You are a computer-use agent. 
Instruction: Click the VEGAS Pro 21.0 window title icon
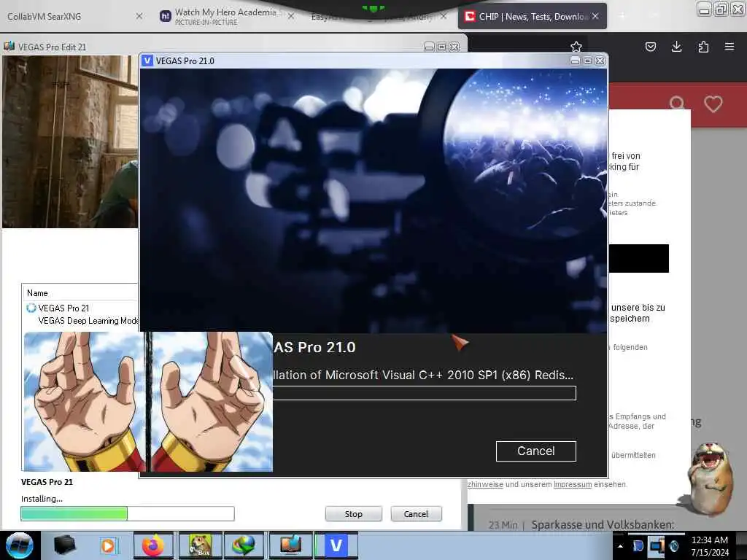147,61
